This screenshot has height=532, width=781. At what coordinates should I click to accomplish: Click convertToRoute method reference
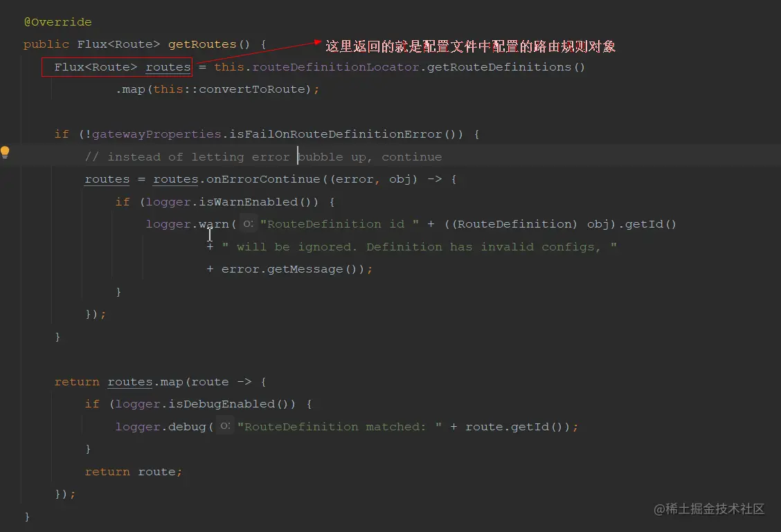click(252, 89)
